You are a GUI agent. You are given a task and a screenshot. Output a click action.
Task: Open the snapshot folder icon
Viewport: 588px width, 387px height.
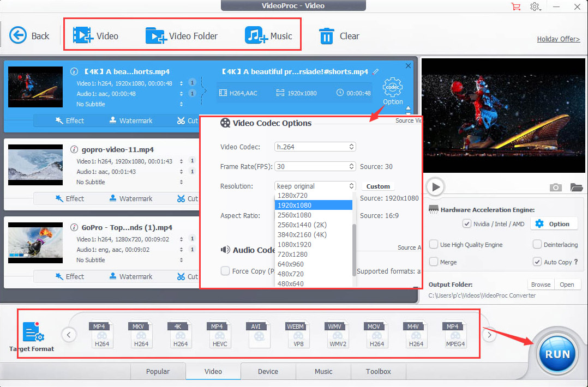577,187
